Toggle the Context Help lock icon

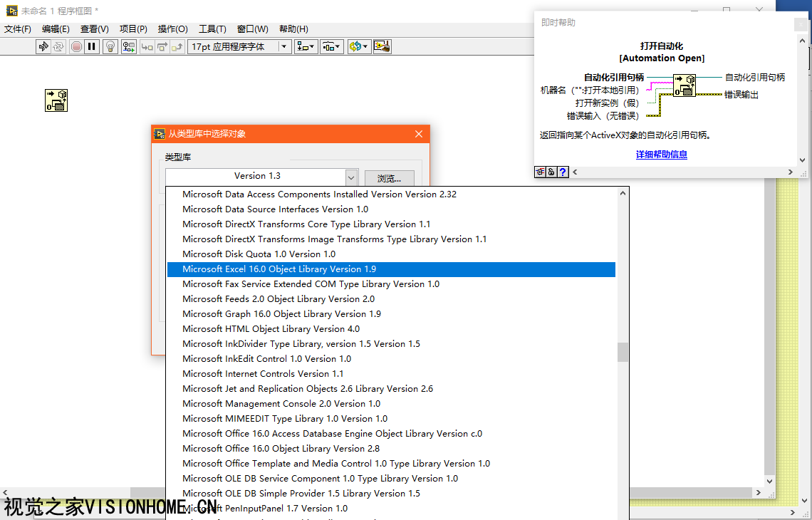(551, 172)
